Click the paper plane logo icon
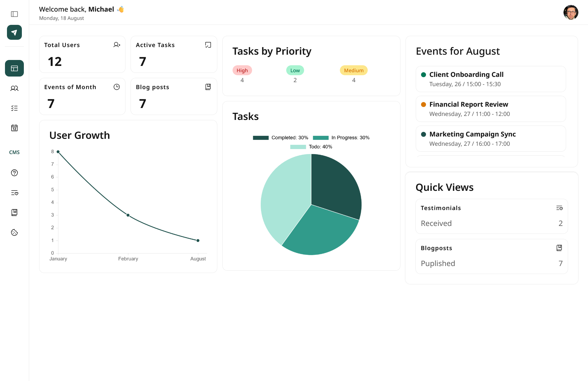 pyautogui.click(x=14, y=32)
